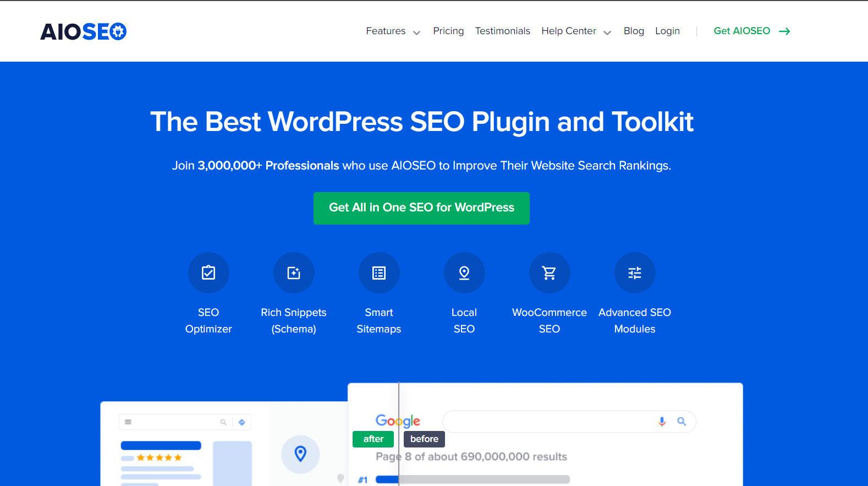Click the five-star rating in preview card
The height and width of the screenshot is (486, 868).
159,457
